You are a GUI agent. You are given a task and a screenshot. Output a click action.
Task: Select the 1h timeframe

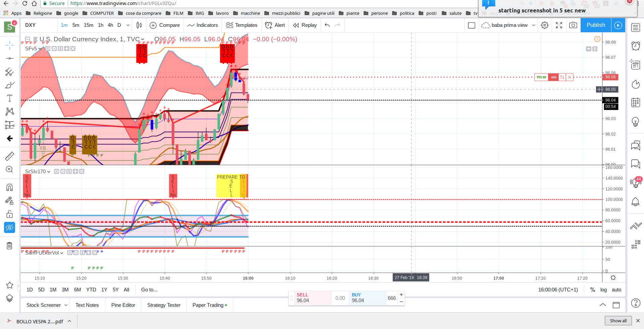pos(101,25)
